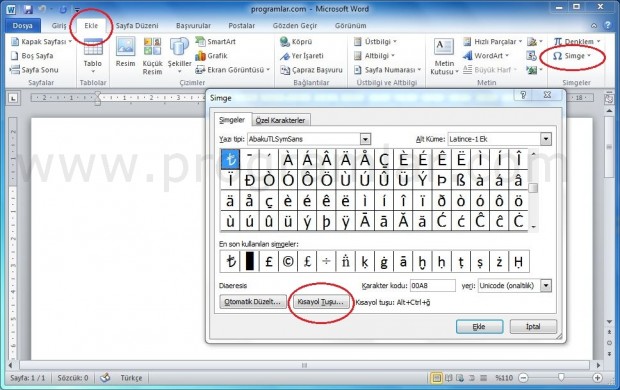Click the Word help icon

click(608, 25)
